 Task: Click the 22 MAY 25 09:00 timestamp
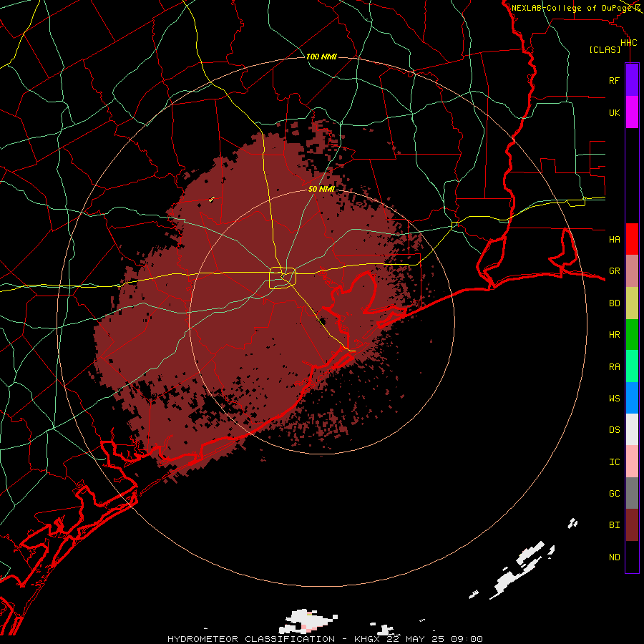tap(434, 639)
